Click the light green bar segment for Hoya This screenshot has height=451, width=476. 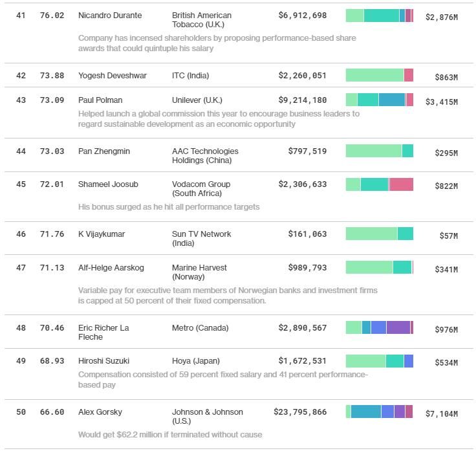point(365,361)
